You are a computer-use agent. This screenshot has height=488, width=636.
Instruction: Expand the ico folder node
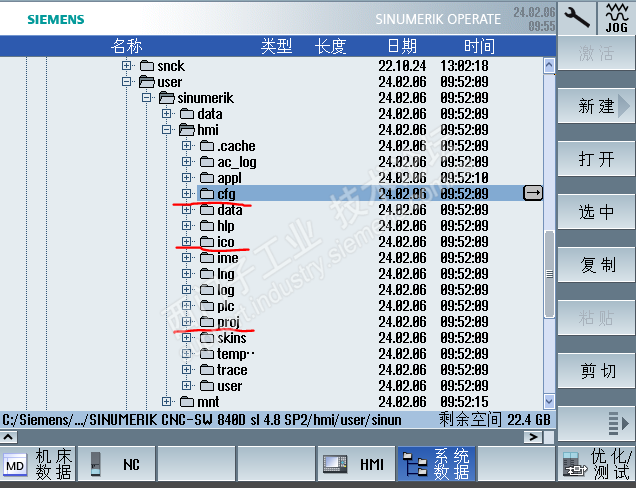(187, 242)
